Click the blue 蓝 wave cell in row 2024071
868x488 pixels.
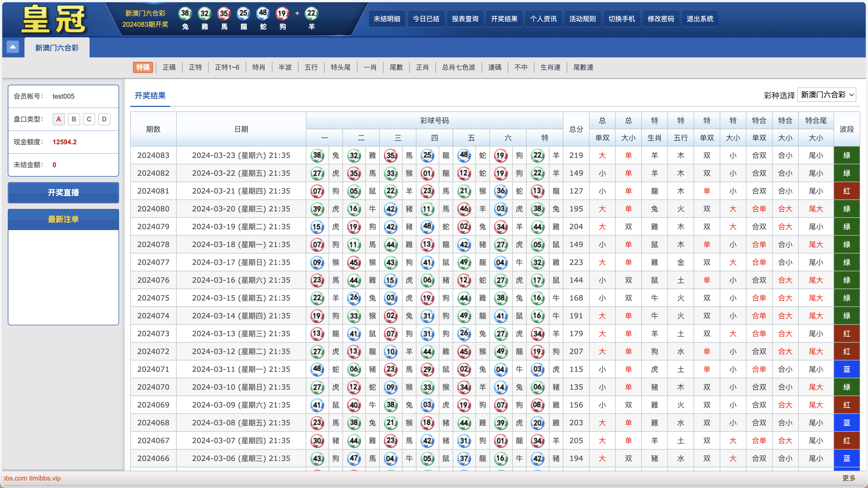[x=846, y=369]
